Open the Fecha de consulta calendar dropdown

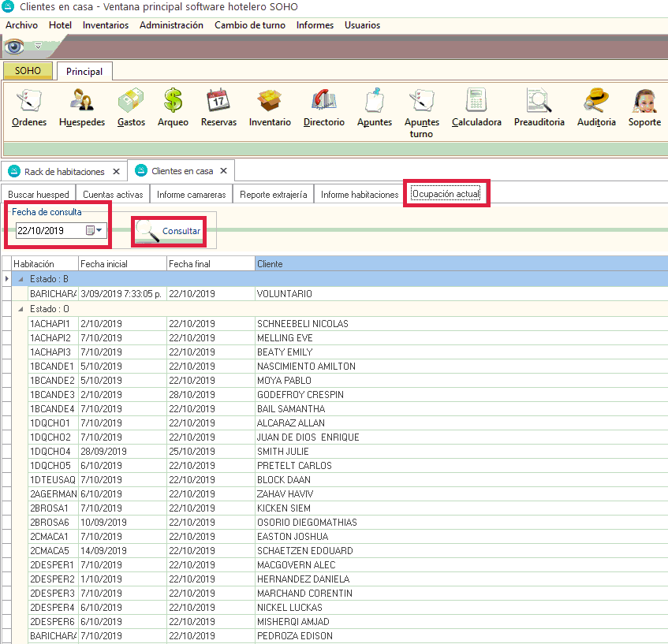95,231
